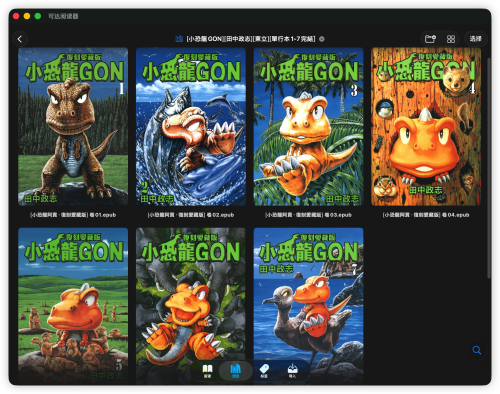Switch to grid layout view icon

(451, 39)
